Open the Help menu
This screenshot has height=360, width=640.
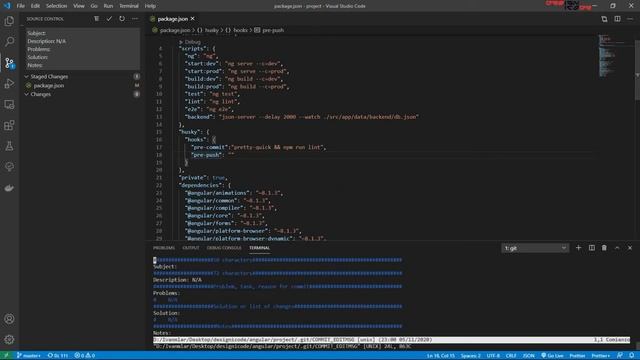pos(150,6)
